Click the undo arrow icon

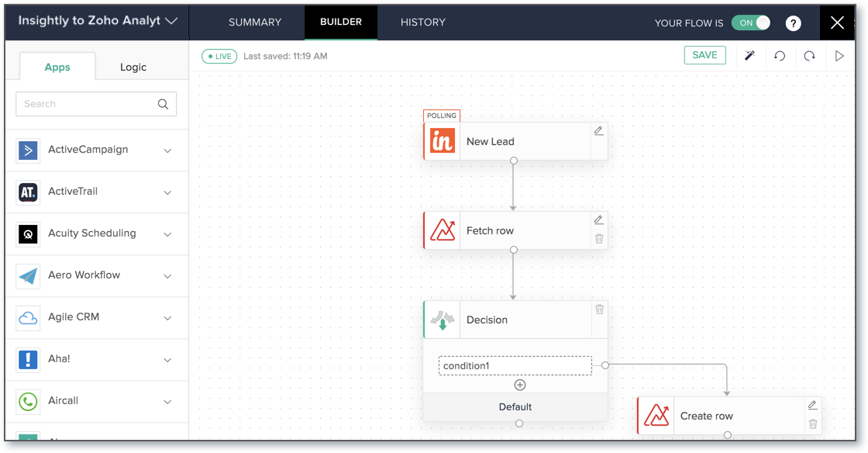pos(780,56)
